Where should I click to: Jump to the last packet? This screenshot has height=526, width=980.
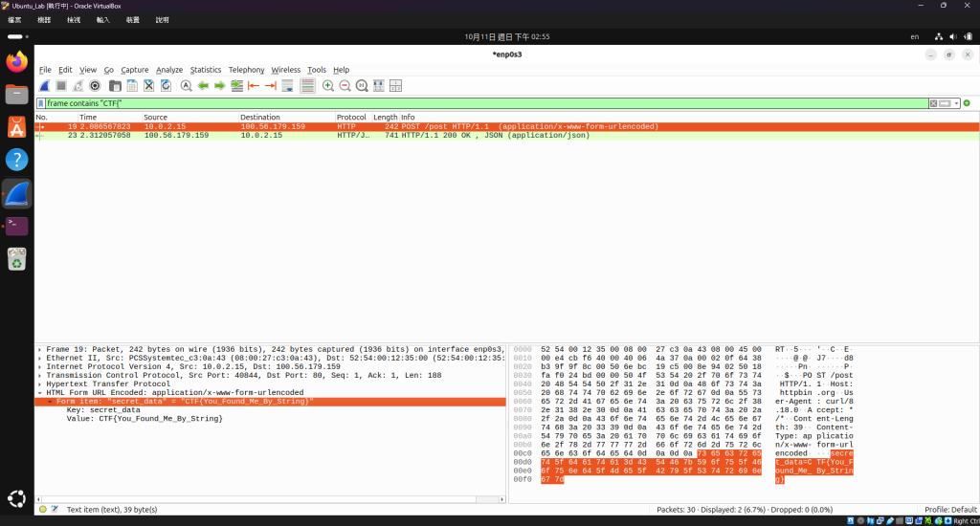click(271, 86)
